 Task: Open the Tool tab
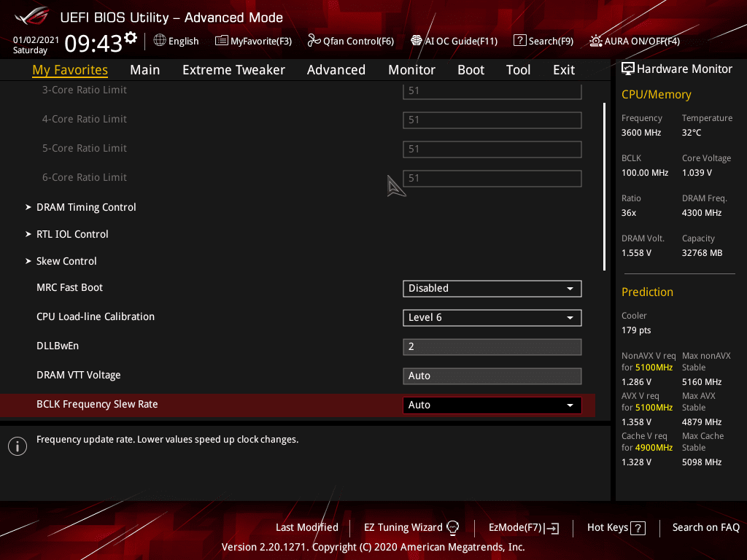[518, 70]
